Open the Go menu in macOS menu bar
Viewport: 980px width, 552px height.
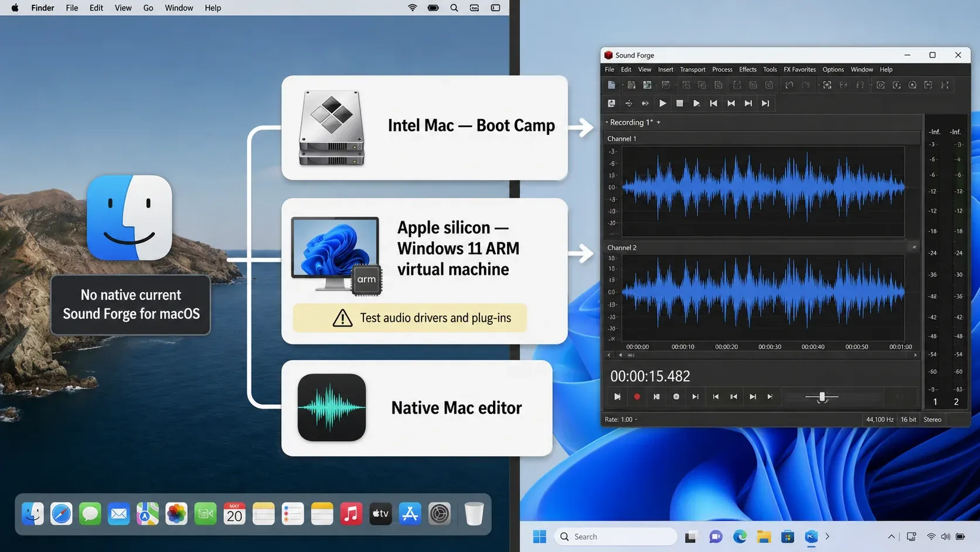pos(148,8)
